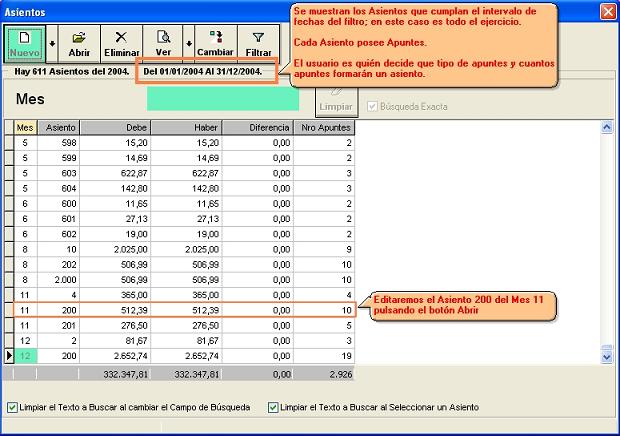Select Asiento 4 of month 11
This screenshot has width=620, height=436.
pyautogui.click(x=59, y=295)
